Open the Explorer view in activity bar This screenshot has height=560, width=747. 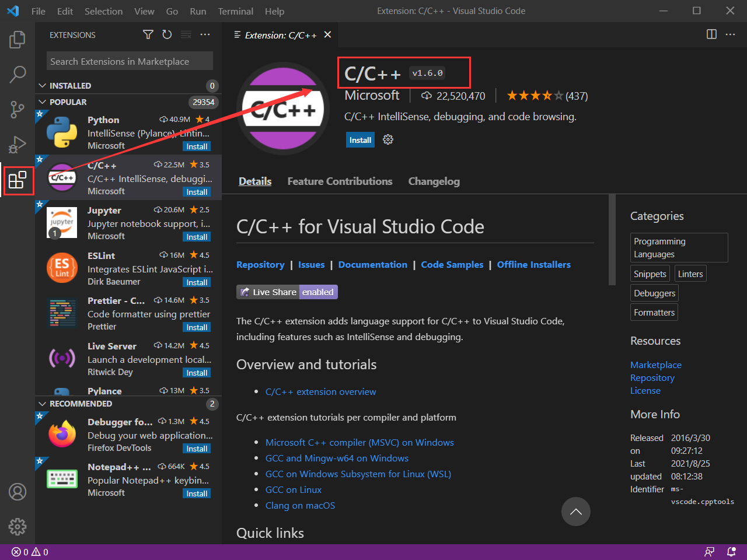18,40
